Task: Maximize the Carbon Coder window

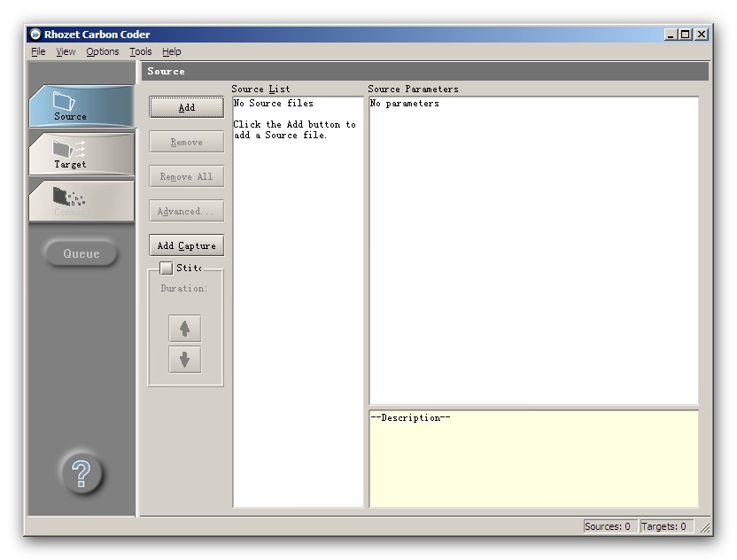Action: (x=686, y=35)
